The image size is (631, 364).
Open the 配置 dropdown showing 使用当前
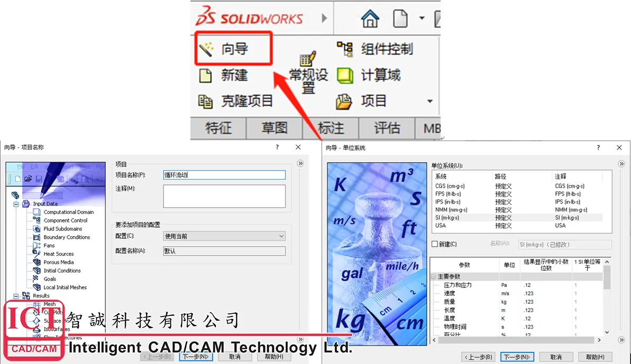pos(224,236)
